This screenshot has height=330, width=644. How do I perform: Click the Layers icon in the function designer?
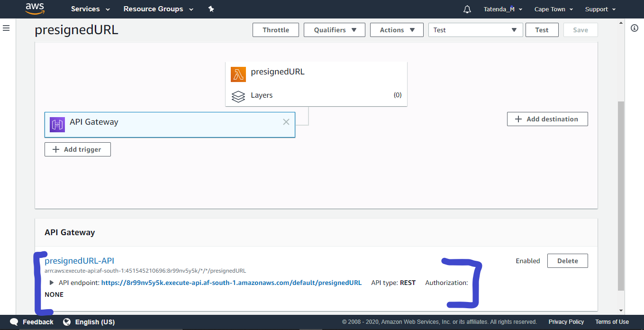pos(238,96)
